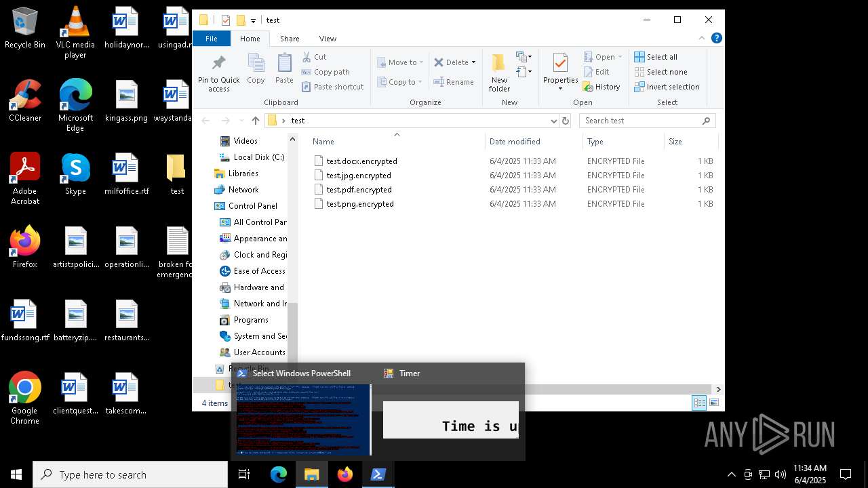Open Quick Access Toolbar customize dropdown
This screenshot has height=488, width=868.
point(253,20)
